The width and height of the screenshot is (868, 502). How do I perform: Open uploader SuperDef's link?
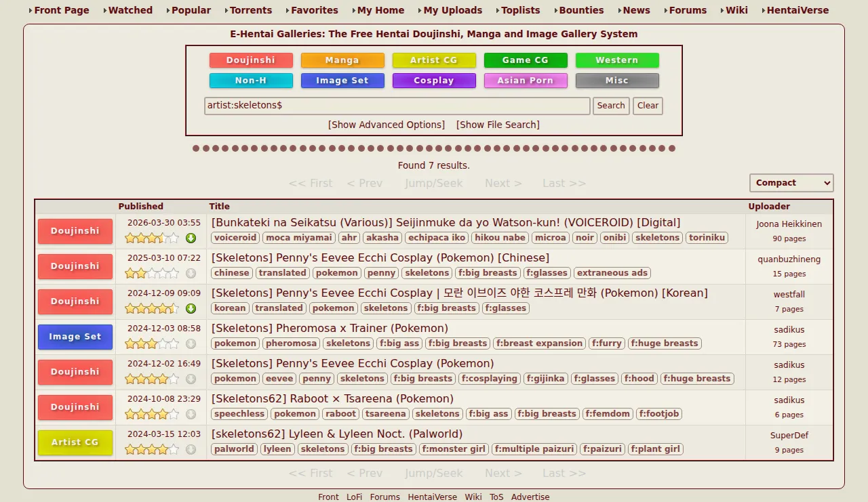(x=789, y=436)
